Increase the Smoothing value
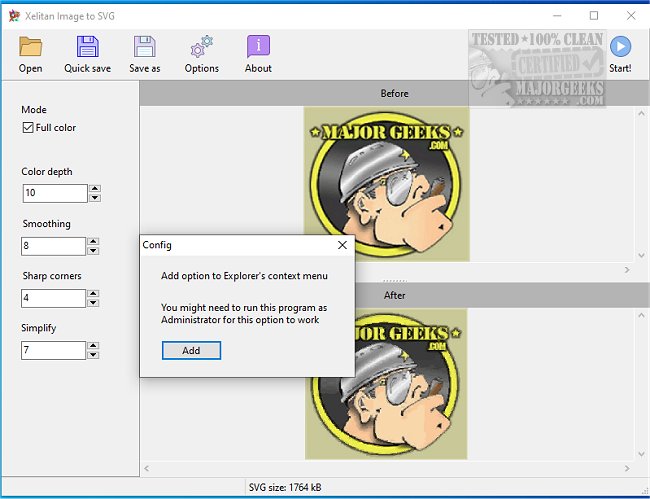650x499 pixels. [x=93, y=242]
